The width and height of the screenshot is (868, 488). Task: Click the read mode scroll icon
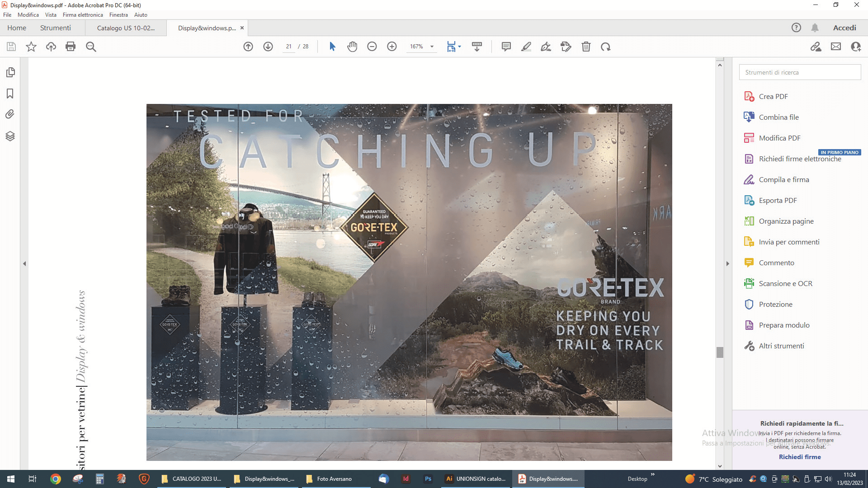pyautogui.click(x=477, y=47)
